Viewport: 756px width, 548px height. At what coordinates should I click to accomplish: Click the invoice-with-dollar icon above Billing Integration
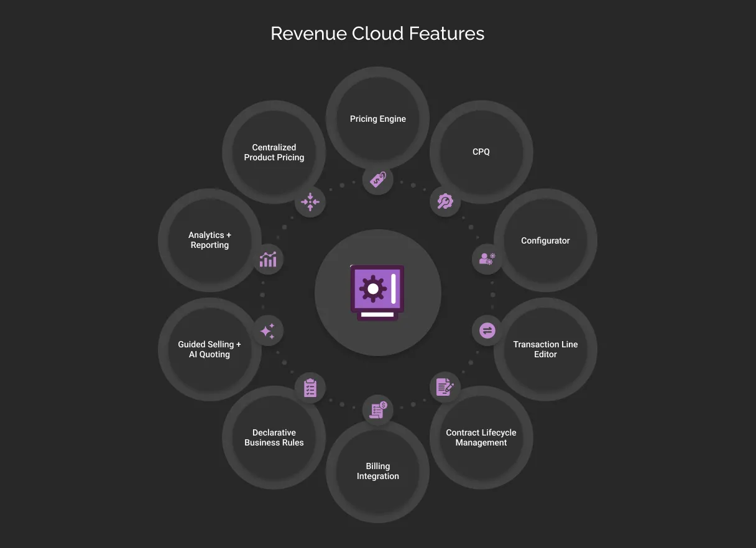377,409
